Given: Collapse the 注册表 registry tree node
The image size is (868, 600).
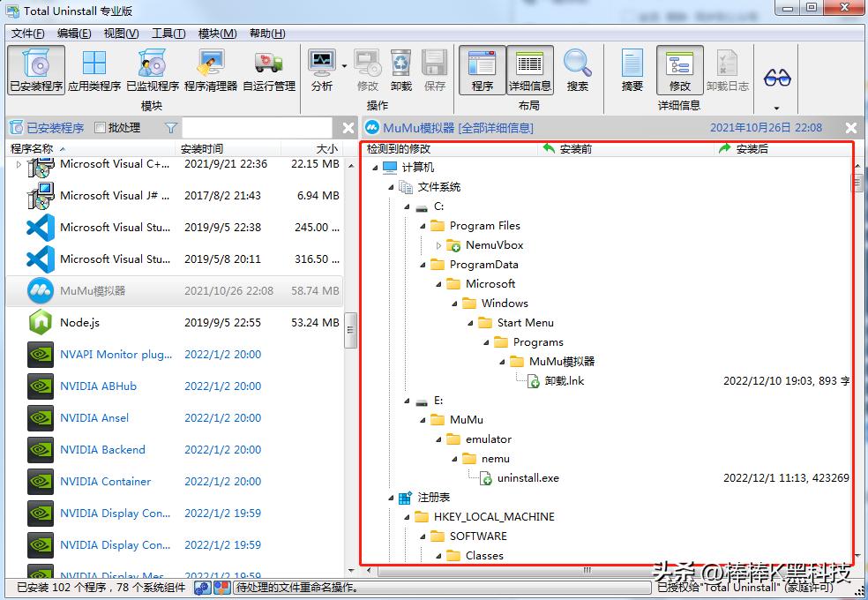Looking at the screenshot, I should (x=391, y=498).
